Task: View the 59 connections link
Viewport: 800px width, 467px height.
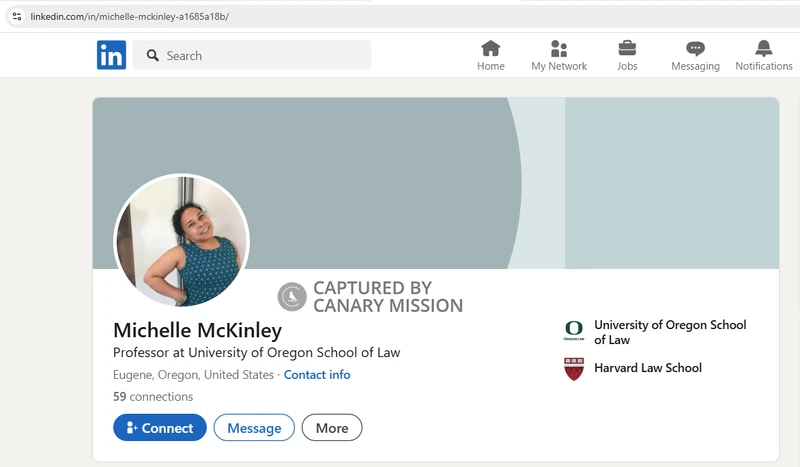Action: pos(153,397)
